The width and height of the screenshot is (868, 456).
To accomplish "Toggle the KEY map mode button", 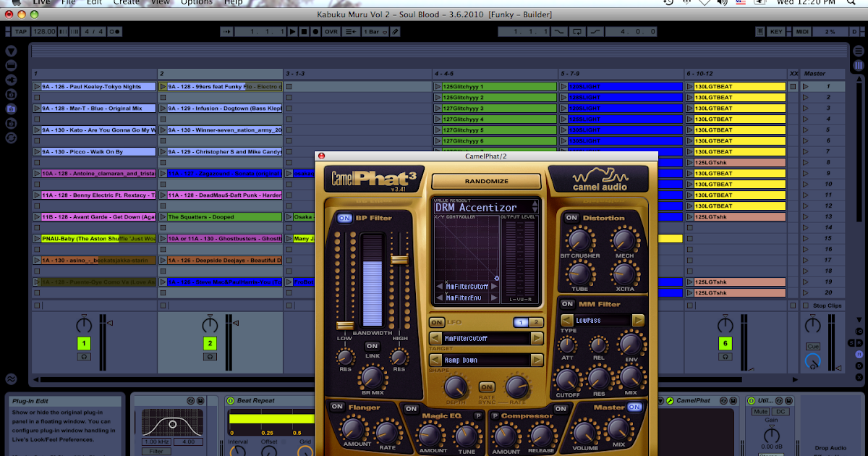I will pyautogui.click(x=776, y=32).
